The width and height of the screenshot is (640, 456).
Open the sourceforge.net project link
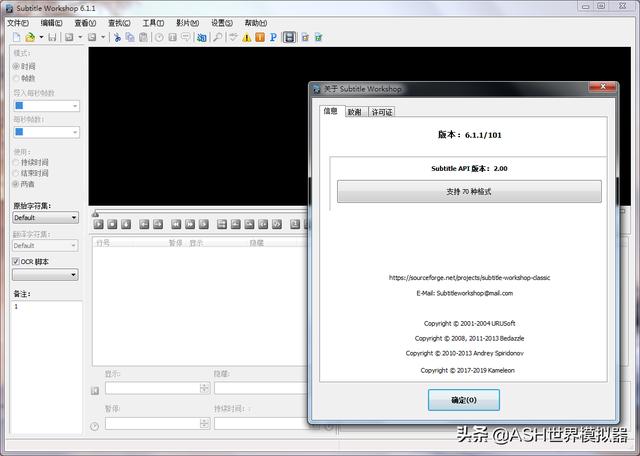[x=469, y=278]
